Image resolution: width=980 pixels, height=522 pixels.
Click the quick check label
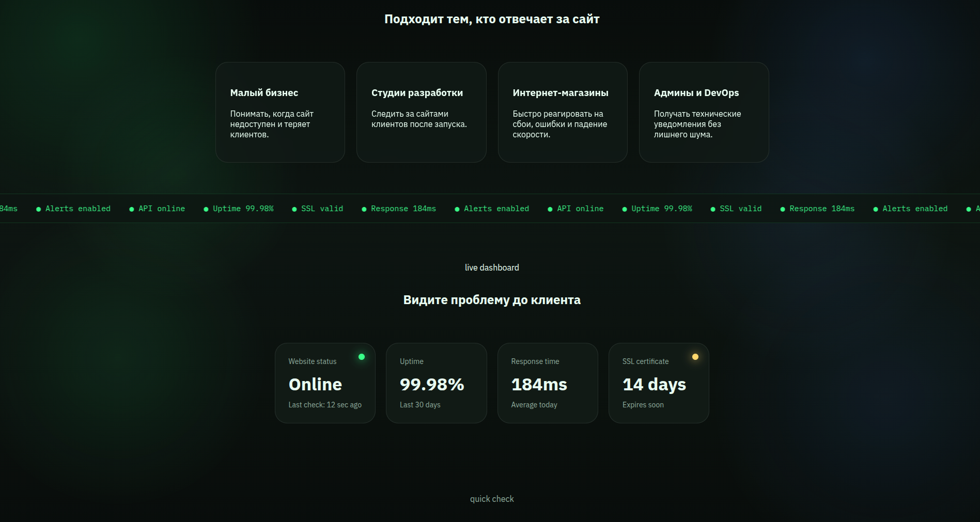tap(492, 499)
